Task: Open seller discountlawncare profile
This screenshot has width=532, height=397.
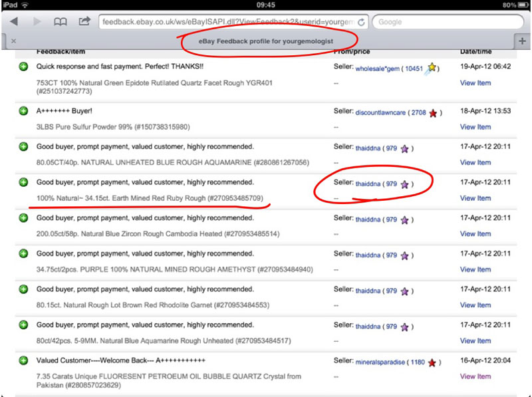Action: pyautogui.click(x=380, y=112)
